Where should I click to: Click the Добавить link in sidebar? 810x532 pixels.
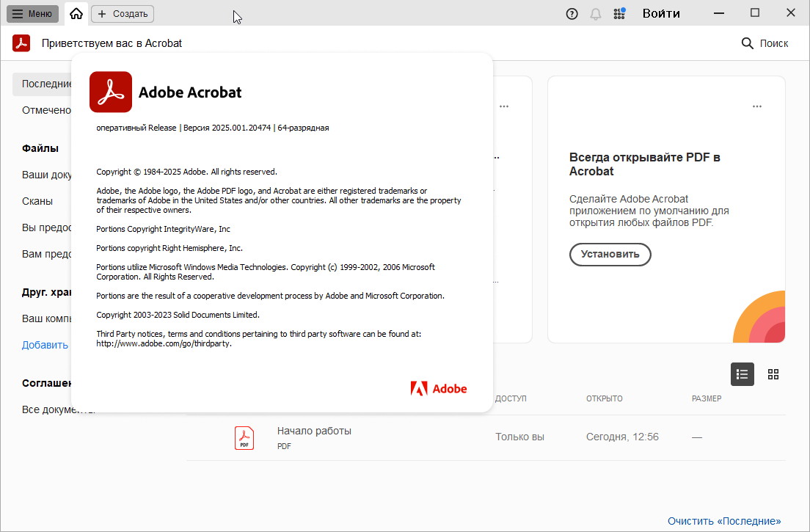45,344
